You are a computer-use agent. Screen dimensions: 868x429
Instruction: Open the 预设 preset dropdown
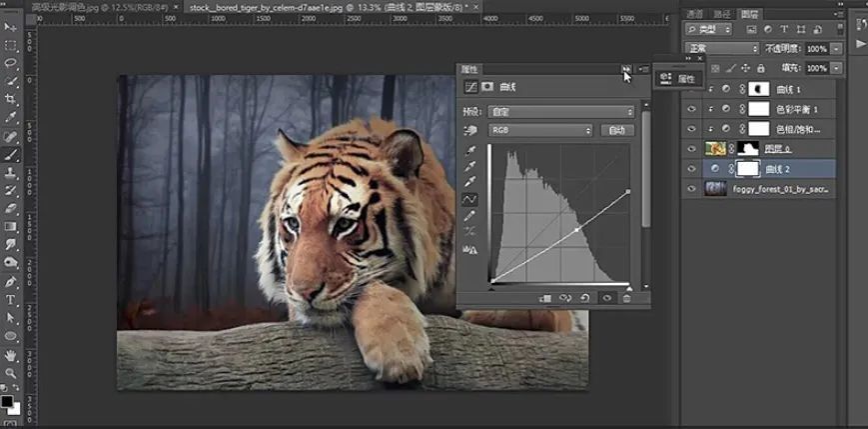pos(560,111)
